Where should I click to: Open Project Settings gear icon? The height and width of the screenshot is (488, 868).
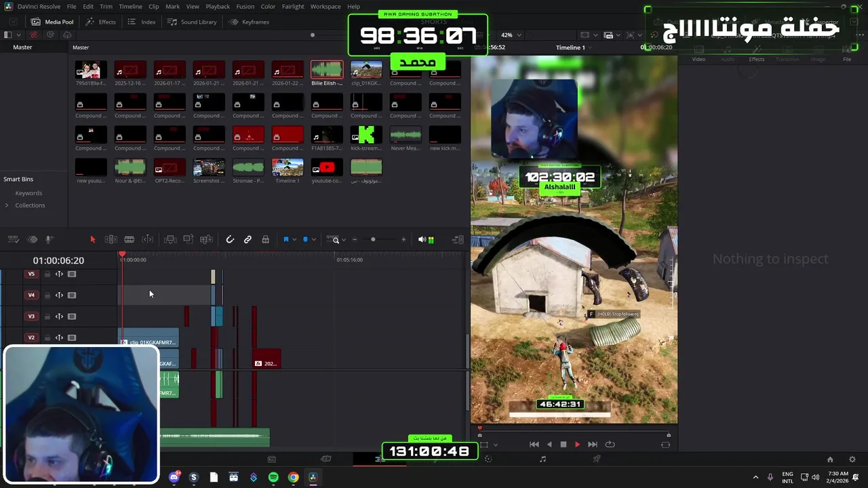coord(852,459)
